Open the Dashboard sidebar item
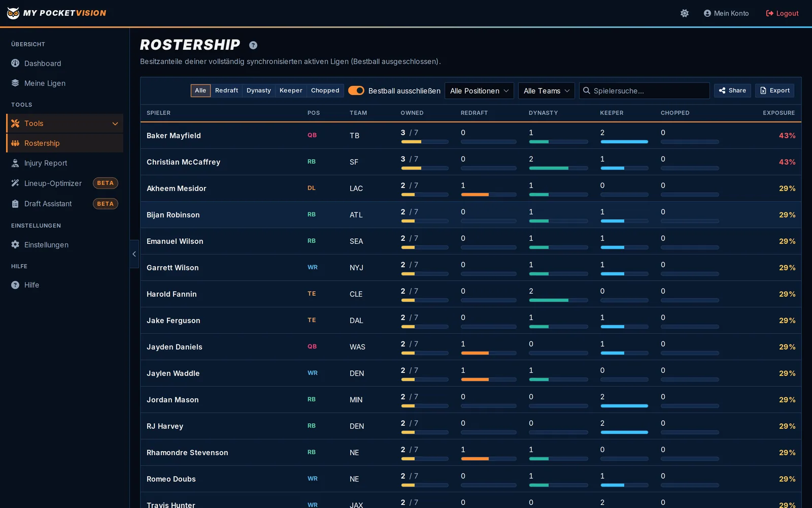 click(x=64, y=63)
